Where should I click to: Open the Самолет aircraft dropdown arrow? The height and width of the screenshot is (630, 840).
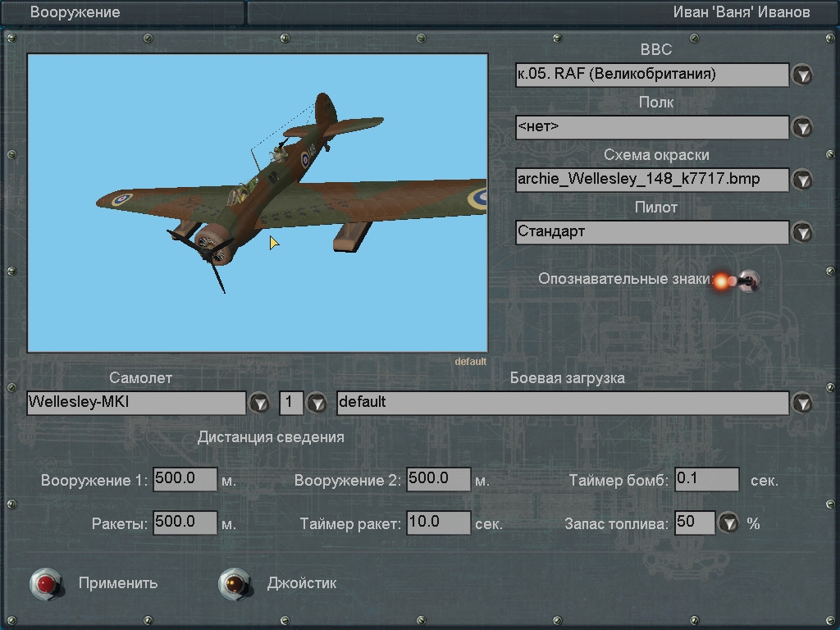coord(259,403)
